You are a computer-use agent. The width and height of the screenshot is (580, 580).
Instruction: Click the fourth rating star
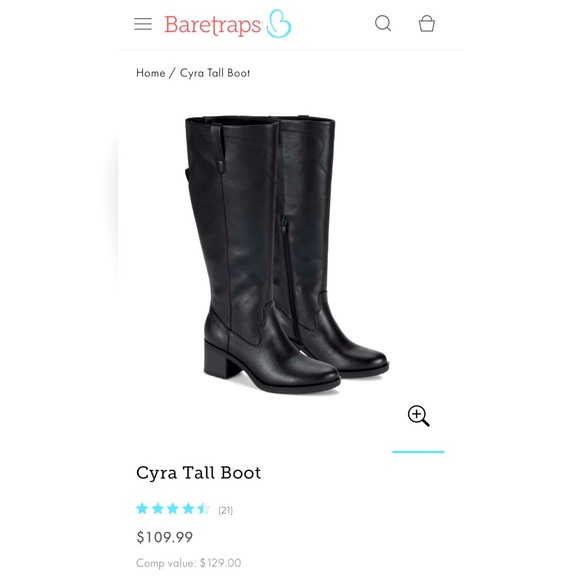click(188, 509)
